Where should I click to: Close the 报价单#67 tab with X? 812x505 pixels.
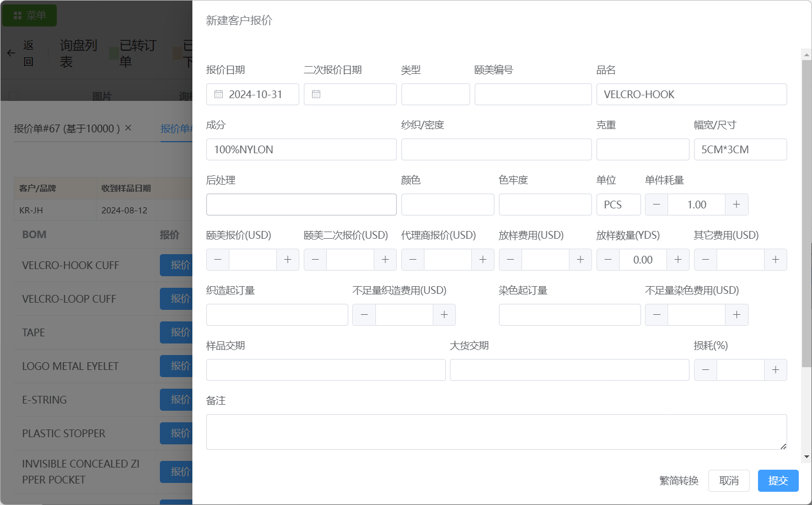click(x=128, y=128)
